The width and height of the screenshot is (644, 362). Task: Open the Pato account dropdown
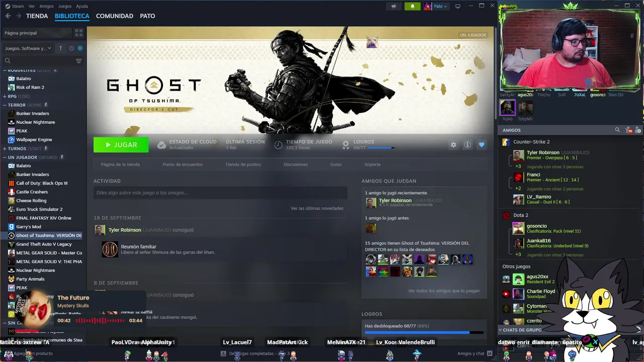point(440,6)
